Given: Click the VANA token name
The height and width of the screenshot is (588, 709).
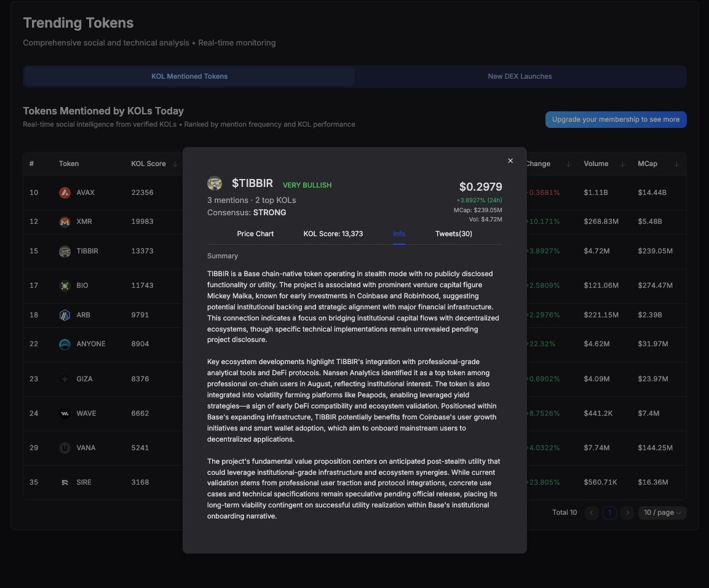Looking at the screenshot, I should [86, 448].
